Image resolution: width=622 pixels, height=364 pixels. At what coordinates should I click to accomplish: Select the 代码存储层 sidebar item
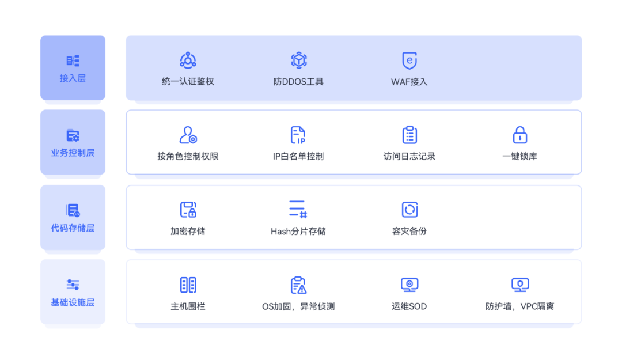(73, 217)
